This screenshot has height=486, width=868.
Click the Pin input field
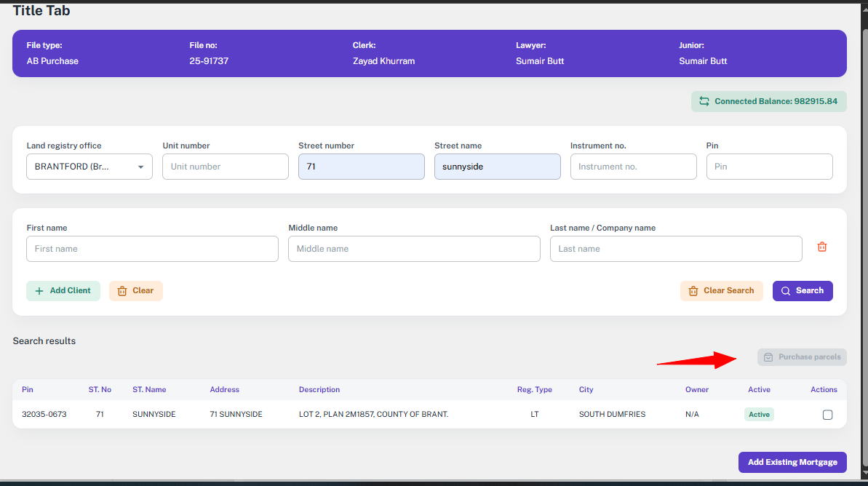coord(769,167)
